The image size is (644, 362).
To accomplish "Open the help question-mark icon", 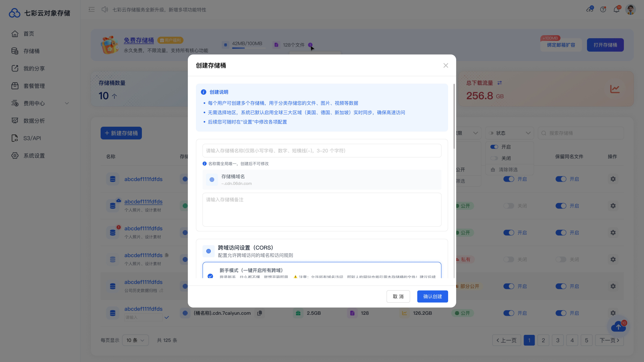I will 603,9.
